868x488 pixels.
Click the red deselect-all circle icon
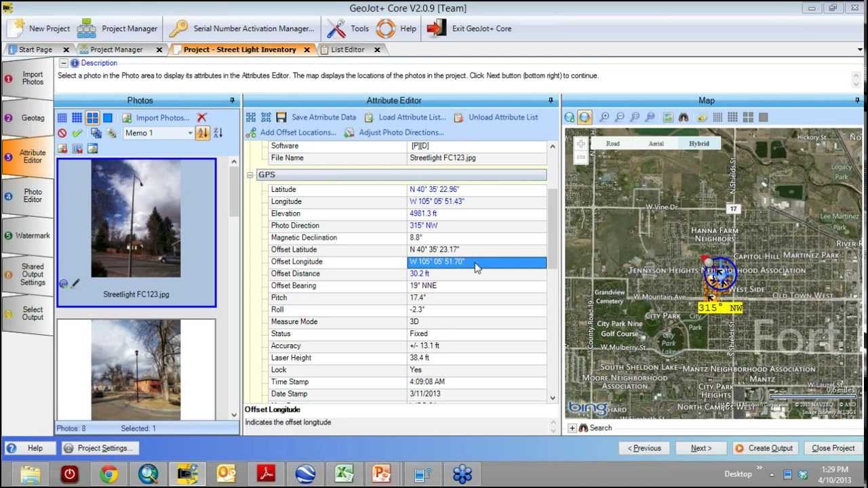point(62,134)
